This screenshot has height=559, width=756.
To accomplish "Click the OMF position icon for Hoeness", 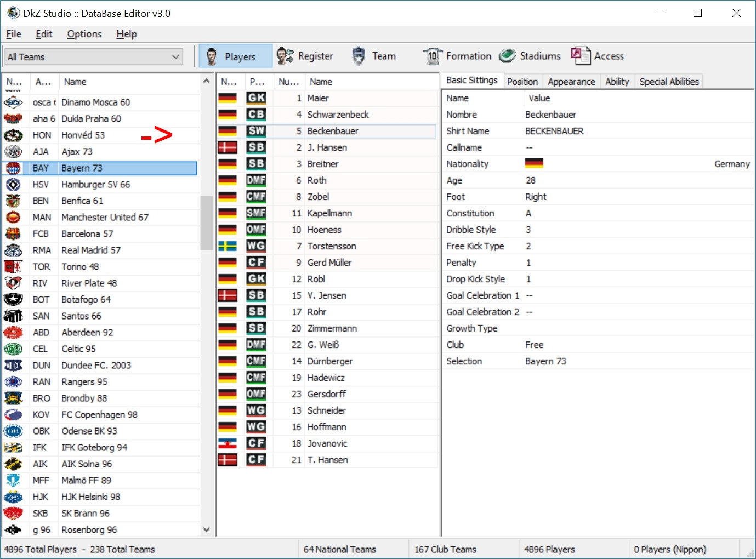I will 256,230.
